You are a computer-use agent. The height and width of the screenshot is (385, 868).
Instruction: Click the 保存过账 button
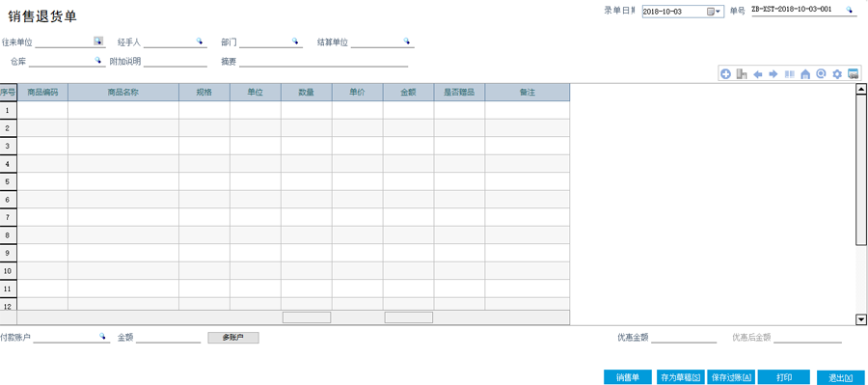click(731, 377)
